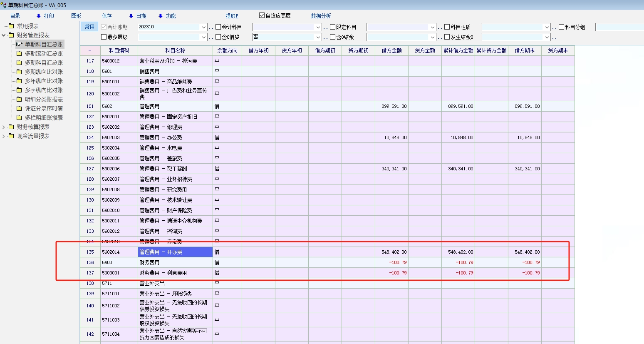
Task: Click the 借方金额 column header
Action: pyautogui.click(x=391, y=50)
